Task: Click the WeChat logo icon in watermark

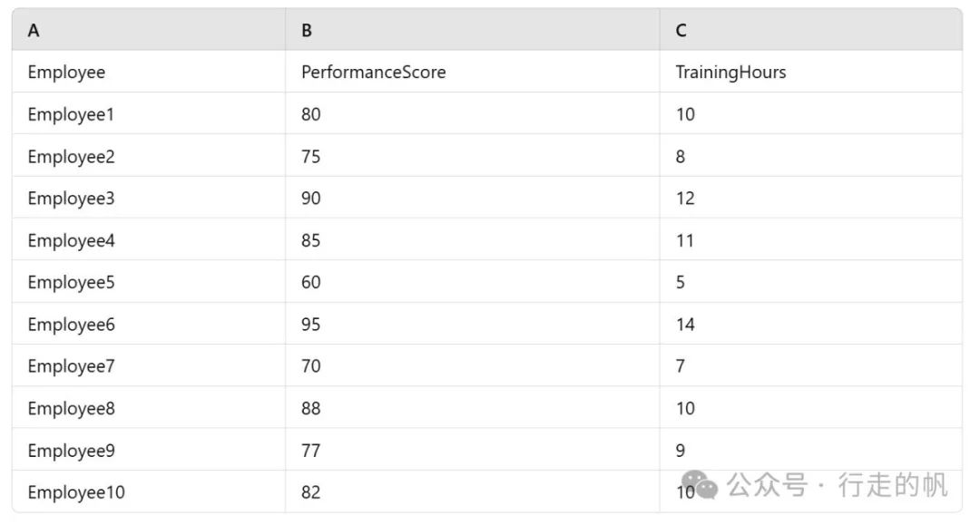Action: point(700,486)
